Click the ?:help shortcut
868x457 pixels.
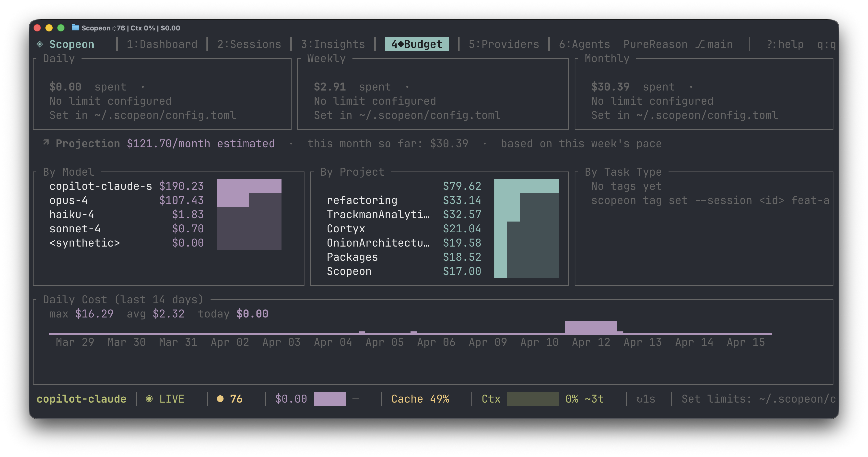(x=785, y=44)
